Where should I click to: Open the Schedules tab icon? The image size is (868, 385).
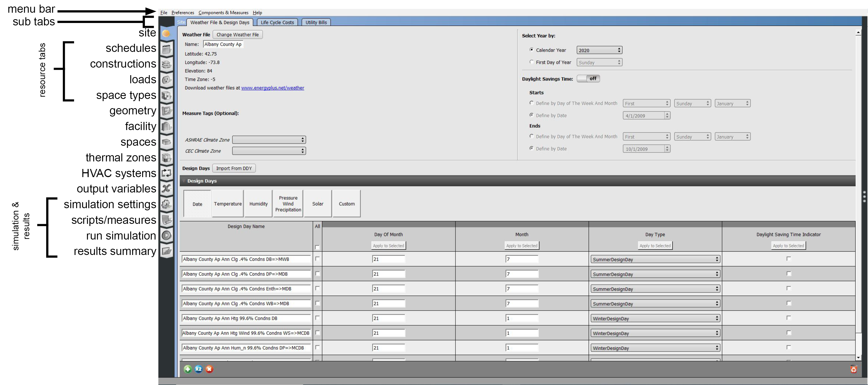[166, 49]
